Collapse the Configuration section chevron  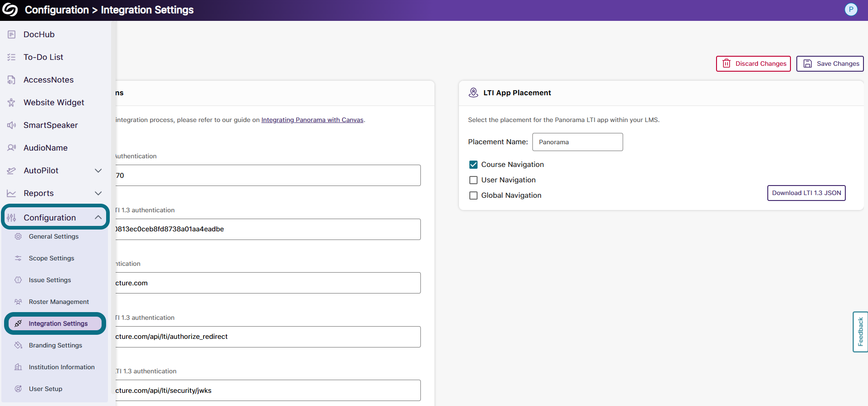click(98, 217)
